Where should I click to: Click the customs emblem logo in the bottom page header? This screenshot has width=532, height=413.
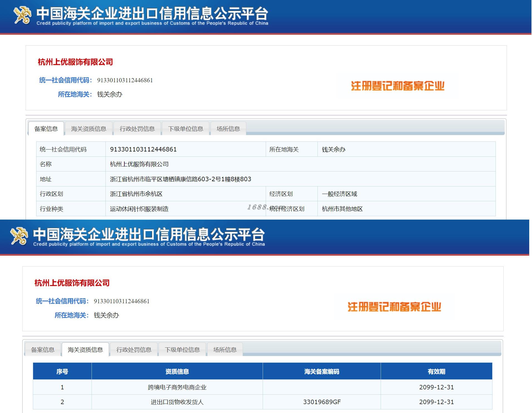click(19, 236)
